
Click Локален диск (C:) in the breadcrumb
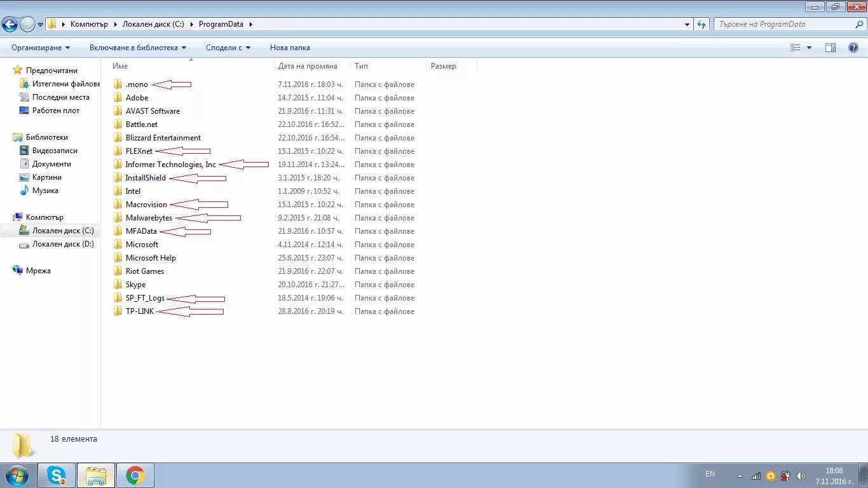tap(153, 24)
